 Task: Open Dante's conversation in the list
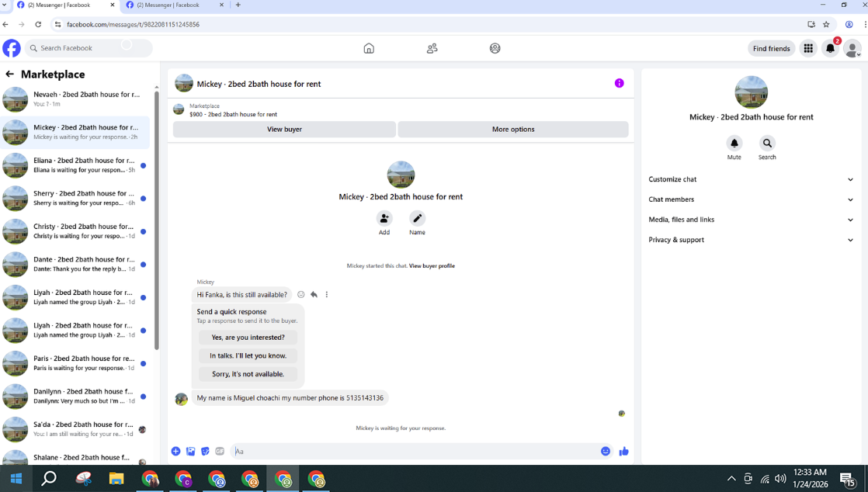pyautogui.click(x=75, y=264)
